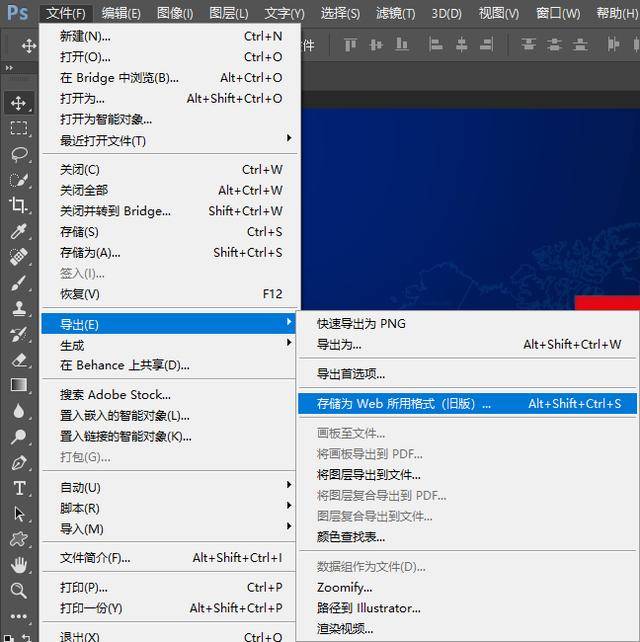This screenshot has height=642, width=640.
Task: Click Align top edges icon
Action: [350, 45]
